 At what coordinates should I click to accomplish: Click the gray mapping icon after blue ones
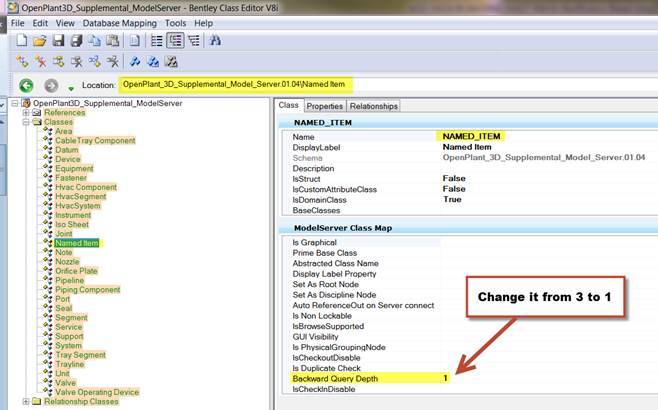click(x=171, y=62)
